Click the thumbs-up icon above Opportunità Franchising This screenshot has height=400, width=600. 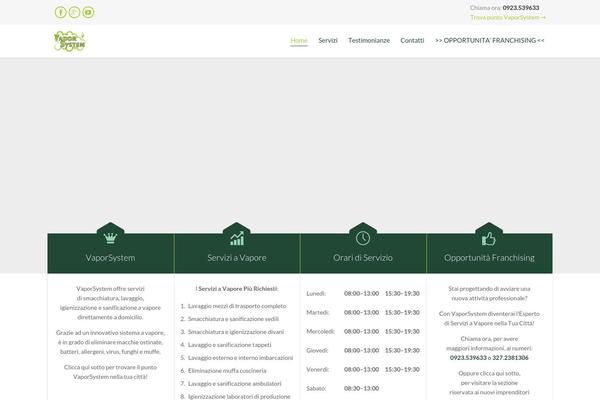coord(489,238)
